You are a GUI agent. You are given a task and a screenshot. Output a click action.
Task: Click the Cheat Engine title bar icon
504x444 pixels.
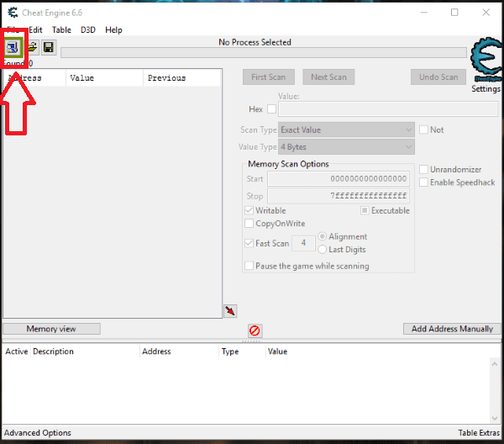pyautogui.click(x=13, y=13)
